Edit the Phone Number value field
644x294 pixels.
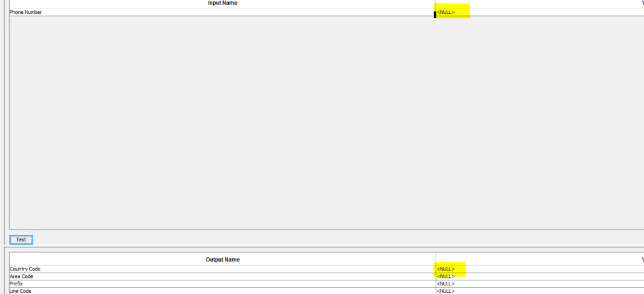coord(540,12)
